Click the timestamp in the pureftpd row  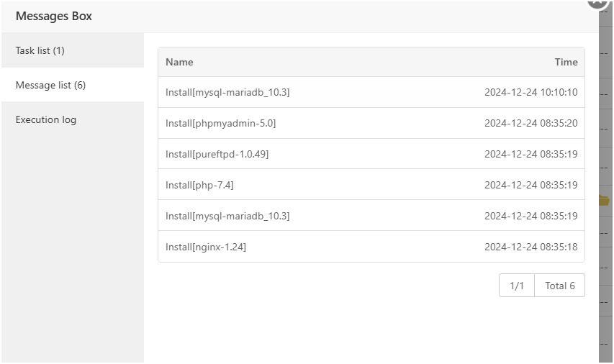click(531, 154)
